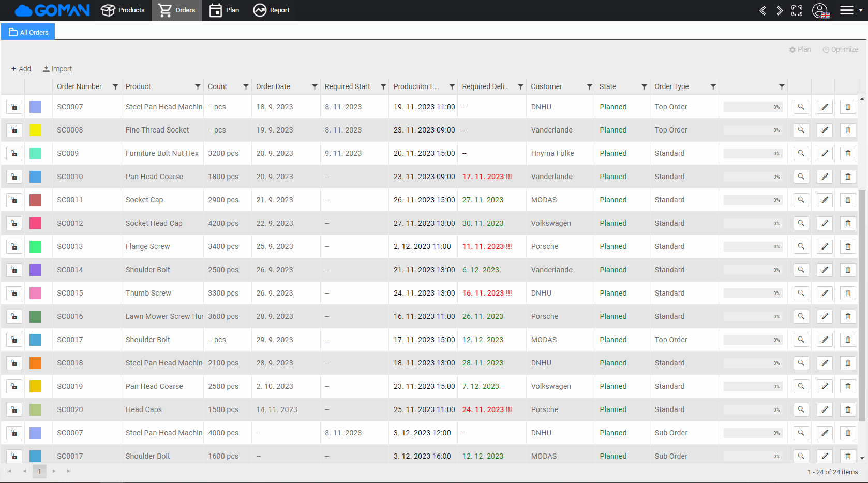Delete order SC0020 with trash icon
Image resolution: width=868 pixels, height=483 pixels.
click(848, 409)
